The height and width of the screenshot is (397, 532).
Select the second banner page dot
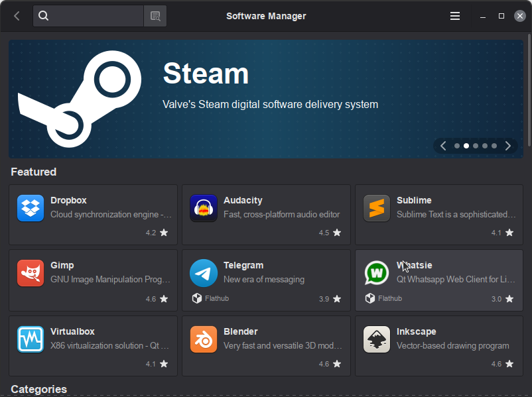(x=466, y=146)
